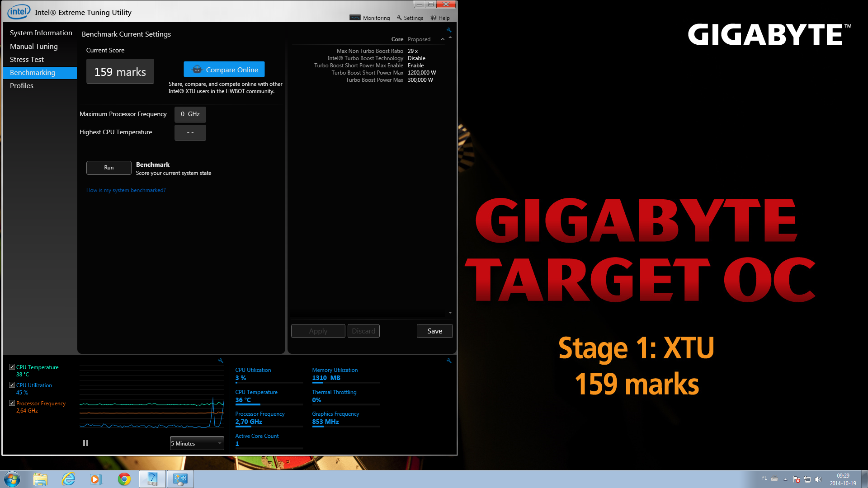The image size is (868, 488).
Task: Open the 'How is my system benchmarked?' link
Action: tap(126, 190)
